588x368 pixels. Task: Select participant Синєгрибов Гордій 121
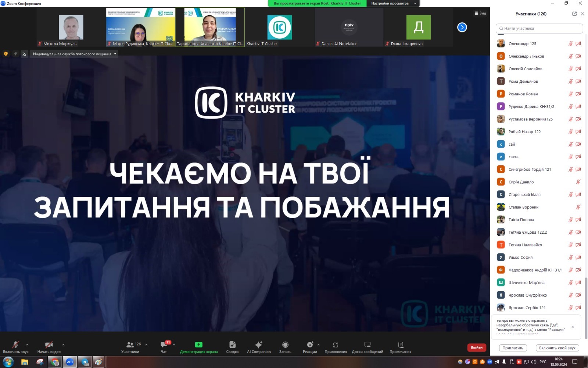[x=539, y=169]
